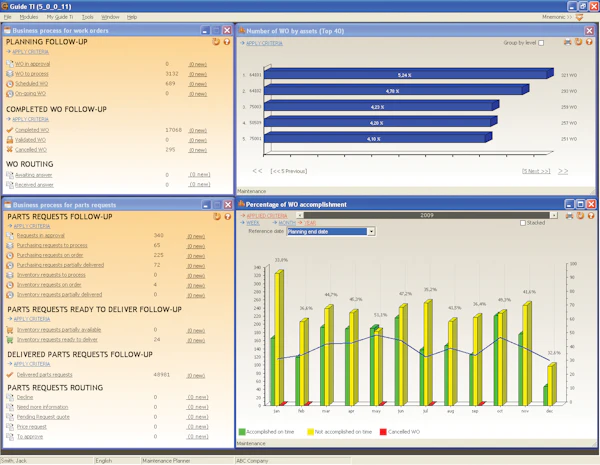Refresh the Number of WO by assets chart

click(579, 42)
